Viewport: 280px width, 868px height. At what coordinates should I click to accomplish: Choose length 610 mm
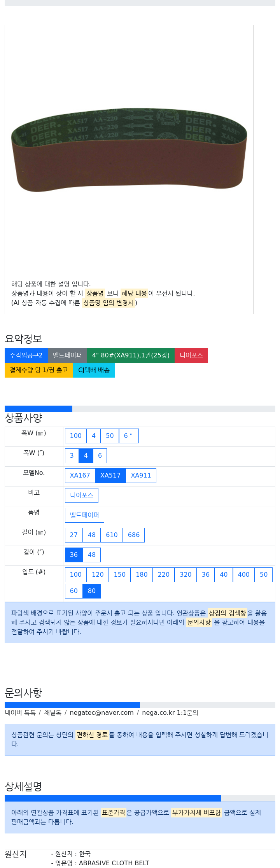pyautogui.click(x=112, y=535)
